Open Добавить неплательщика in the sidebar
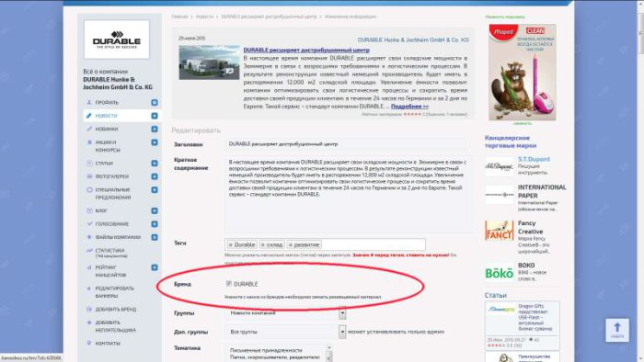Screen dimensions: 644x362 [115, 326]
